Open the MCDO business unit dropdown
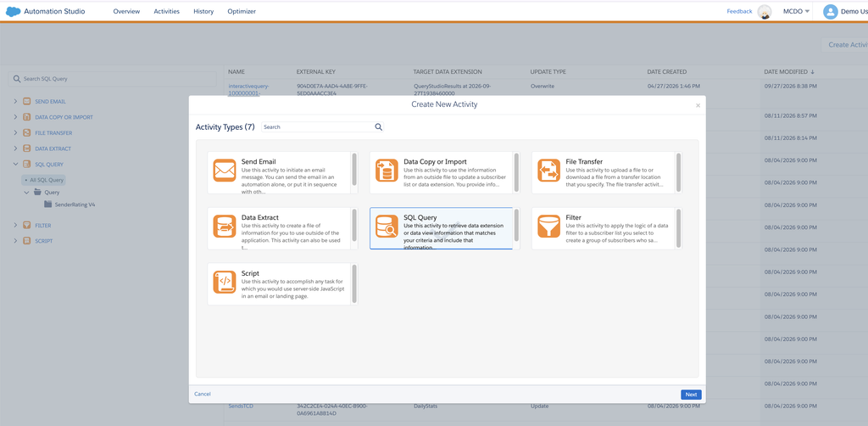Viewport: 868px width, 426px height. (x=796, y=11)
